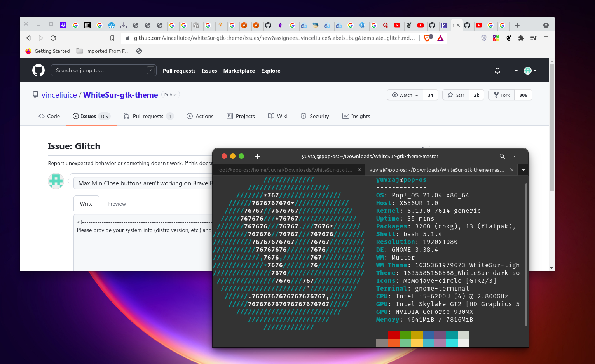Open search in the terminal window
595x364 pixels.
click(x=502, y=156)
